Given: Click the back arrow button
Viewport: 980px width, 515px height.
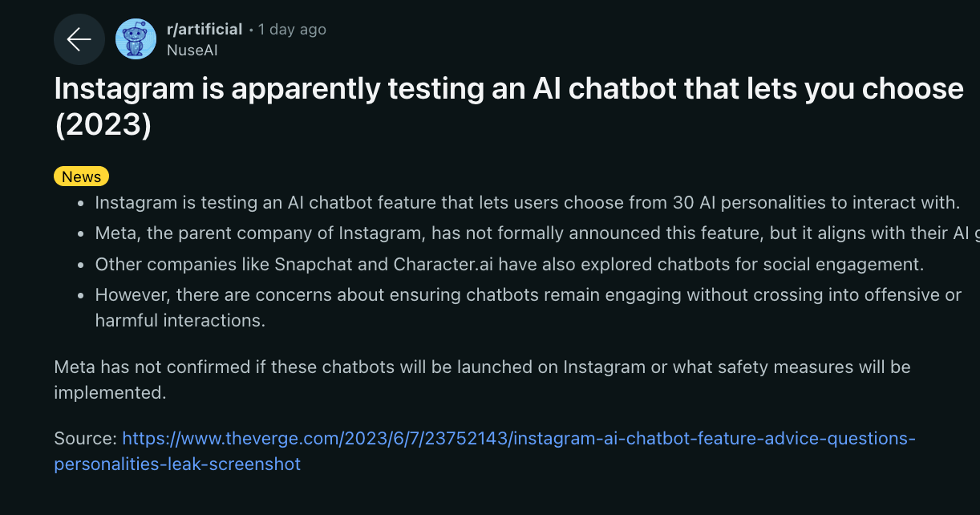Looking at the screenshot, I should (79, 39).
